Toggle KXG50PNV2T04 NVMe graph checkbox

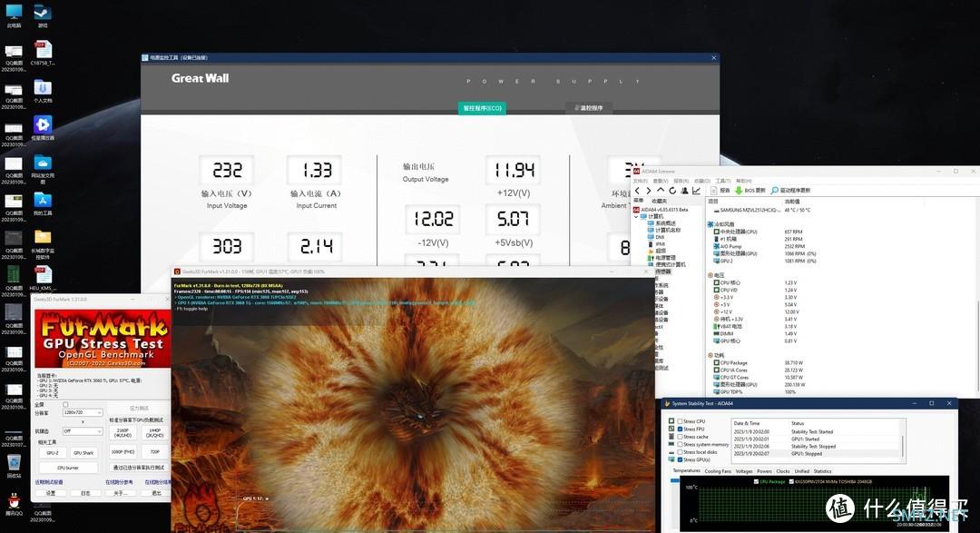pos(791,482)
